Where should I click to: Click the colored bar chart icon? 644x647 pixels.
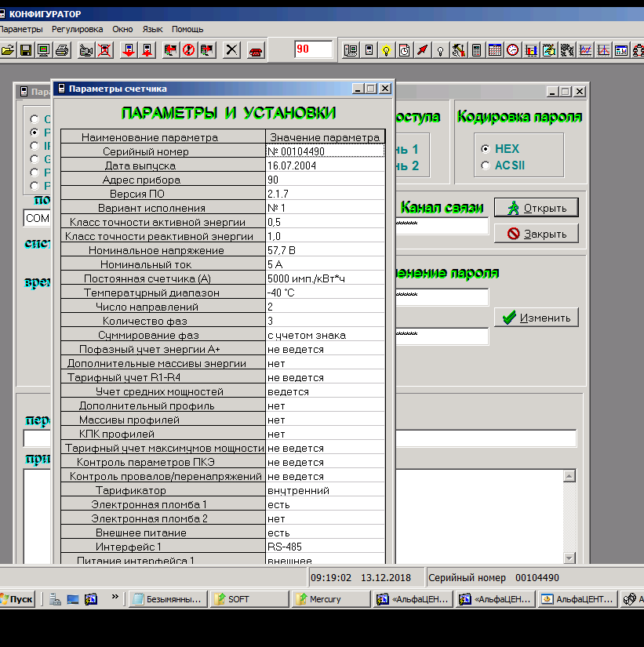click(x=531, y=50)
